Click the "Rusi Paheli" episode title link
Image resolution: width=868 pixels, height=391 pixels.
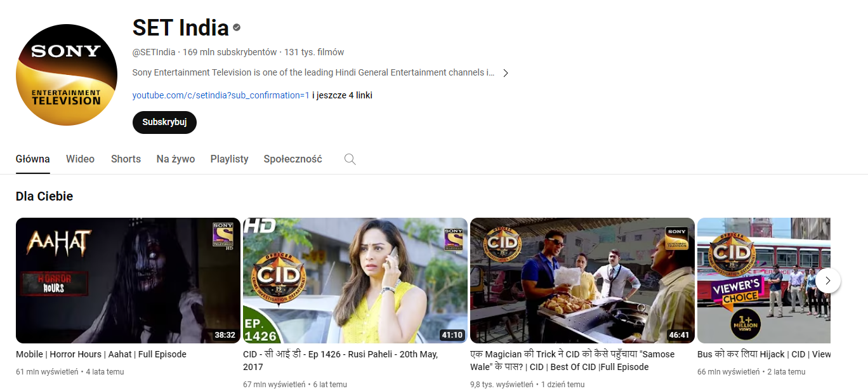point(340,361)
